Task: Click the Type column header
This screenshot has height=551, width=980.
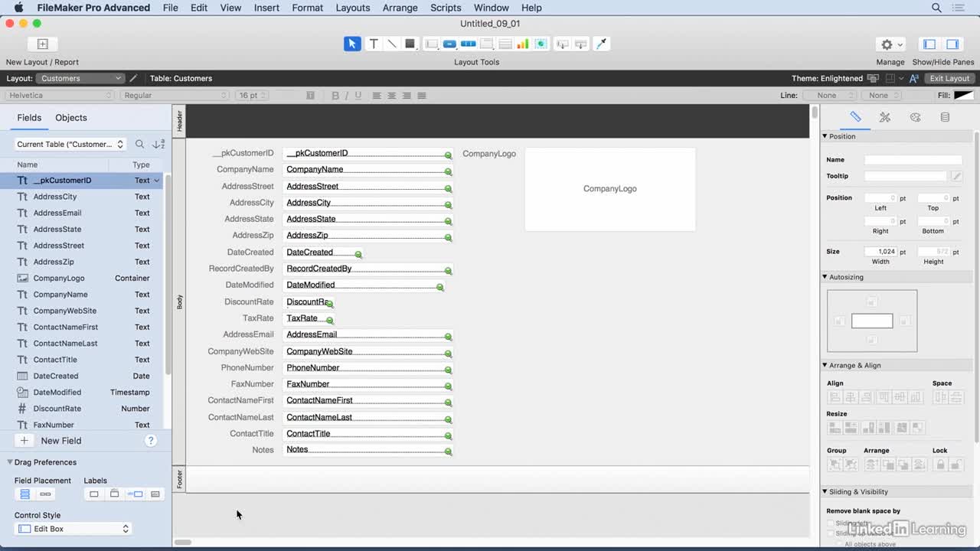Action: [141, 165]
